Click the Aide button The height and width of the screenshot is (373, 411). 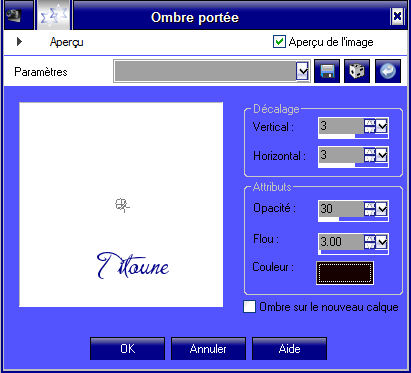pyautogui.click(x=289, y=349)
